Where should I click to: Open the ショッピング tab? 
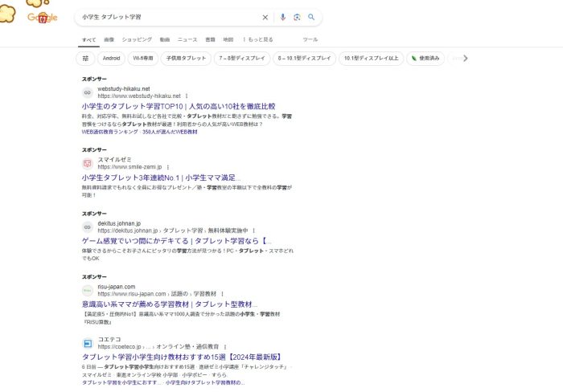[137, 39]
